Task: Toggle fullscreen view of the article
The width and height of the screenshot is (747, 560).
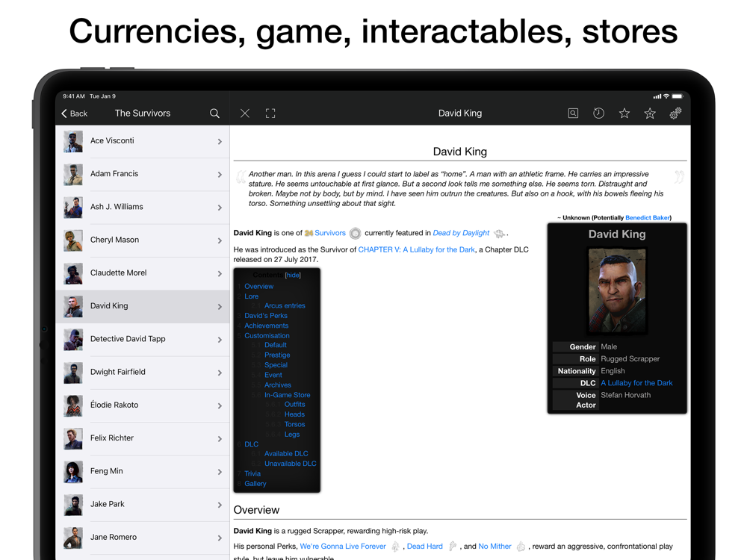Action: coord(270,113)
